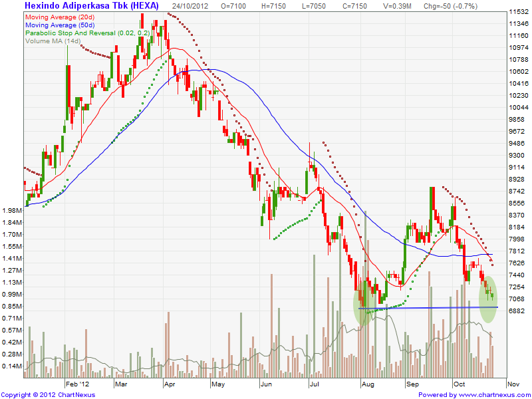Click the Chg=-50 (-0.7%) change value
This screenshot has height=399, width=532.
click(451, 6)
